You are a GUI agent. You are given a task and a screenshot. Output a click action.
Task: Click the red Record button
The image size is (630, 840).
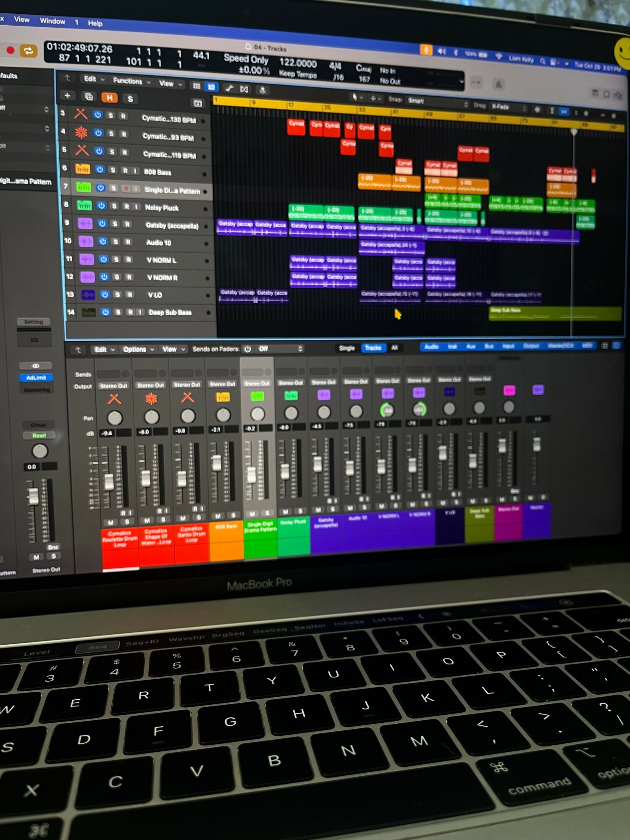click(10, 50)
